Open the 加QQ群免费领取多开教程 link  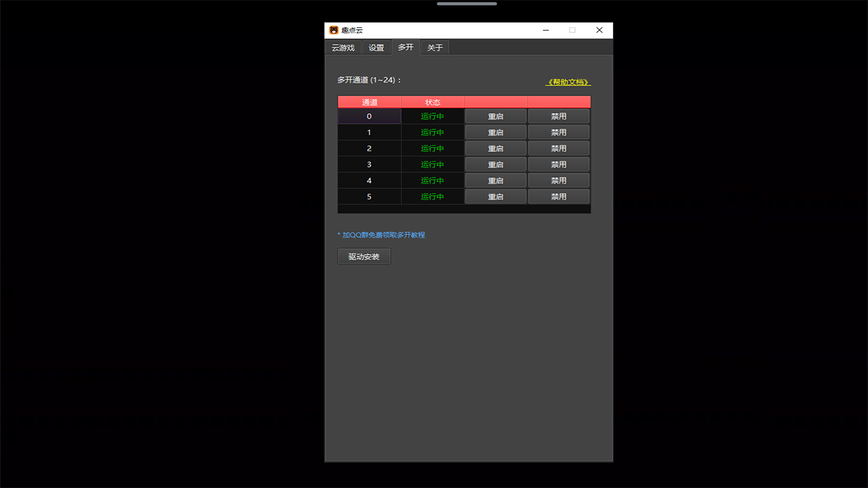(x=383, y=235)
